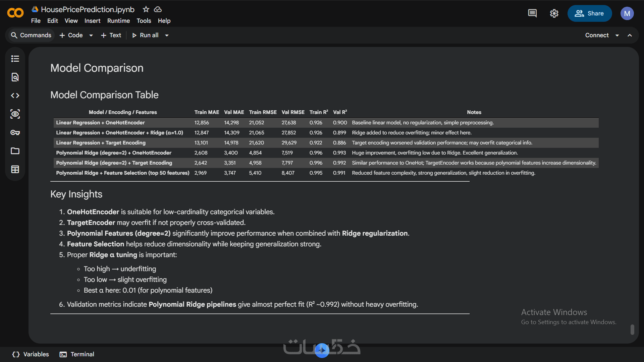Click the Share button

(x=589, y=13)
